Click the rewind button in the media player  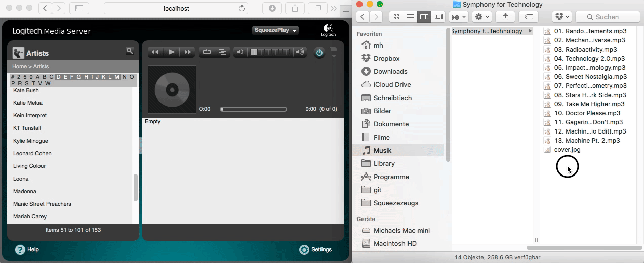tap(155, 52)
